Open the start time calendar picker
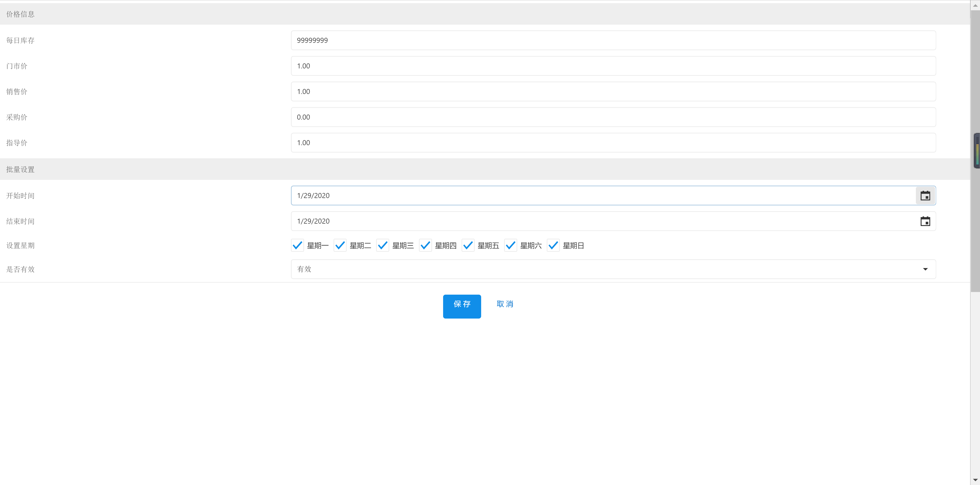This screenshot has height=485, width=980. coord(925,196)
